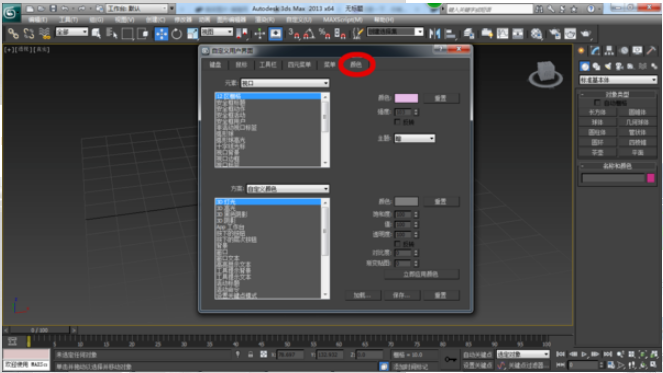Click the 茶壶 teapot primitive button
This screenshot has height=373, width=663.
point(597,152)
